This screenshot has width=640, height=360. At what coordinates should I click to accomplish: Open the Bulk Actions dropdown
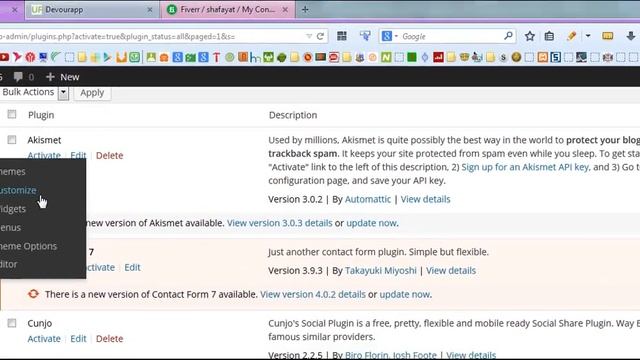point(34,93)
